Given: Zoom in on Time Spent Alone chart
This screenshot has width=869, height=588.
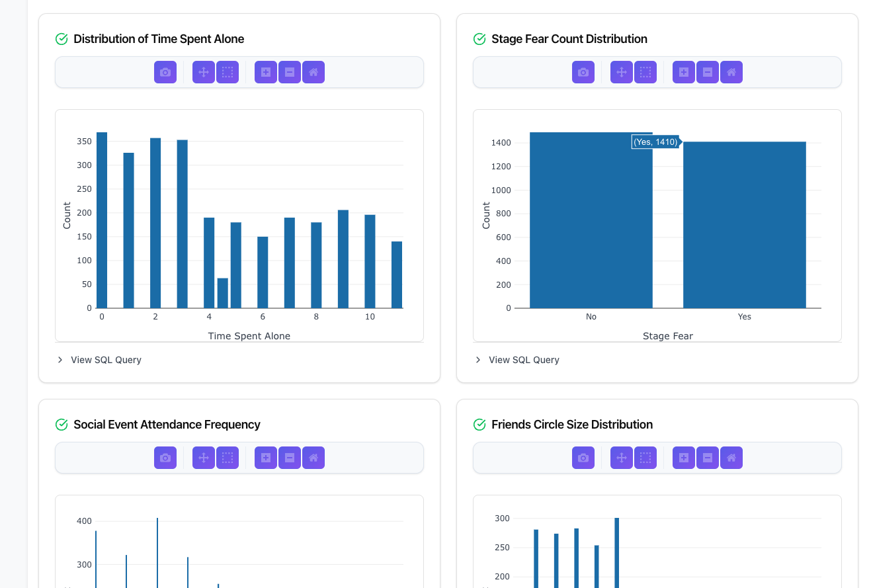Looking at the screenshot, I should pos(266,72).
